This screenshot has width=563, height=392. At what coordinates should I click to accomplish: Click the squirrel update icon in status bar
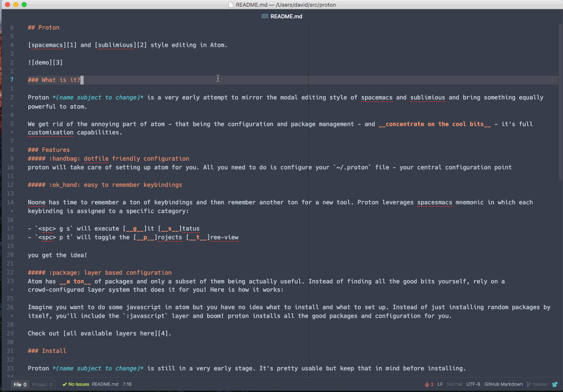[x=555, y=384]
